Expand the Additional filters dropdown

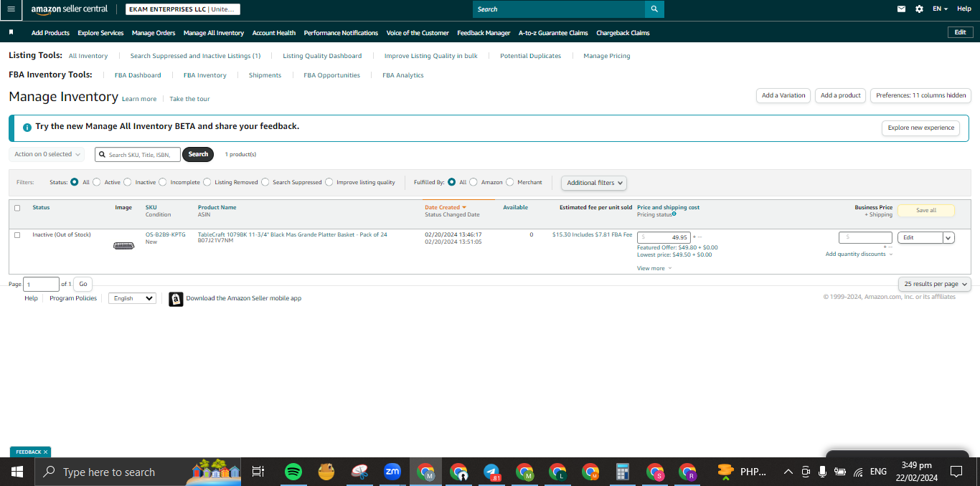point(594,183)
